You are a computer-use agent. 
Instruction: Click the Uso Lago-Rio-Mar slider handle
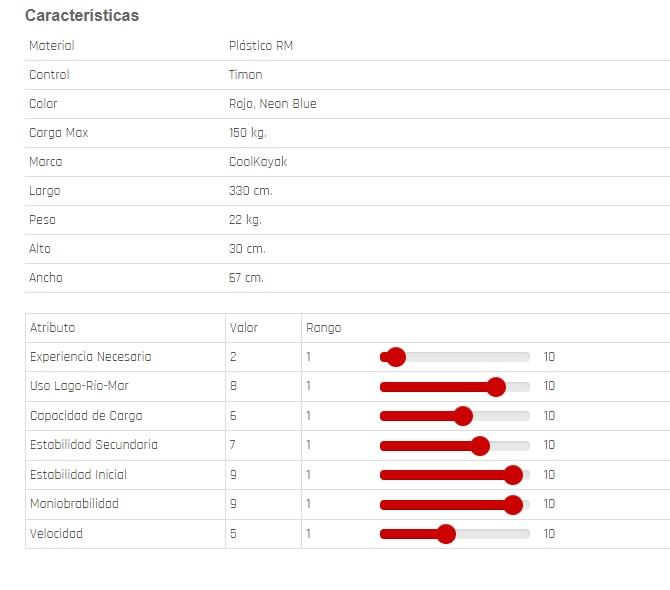[495, 386]
